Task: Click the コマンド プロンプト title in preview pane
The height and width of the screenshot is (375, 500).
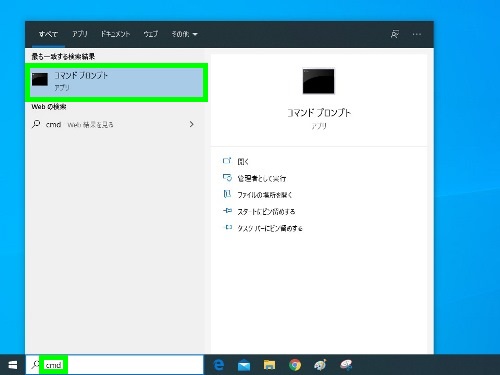Action: click(319, 113)
